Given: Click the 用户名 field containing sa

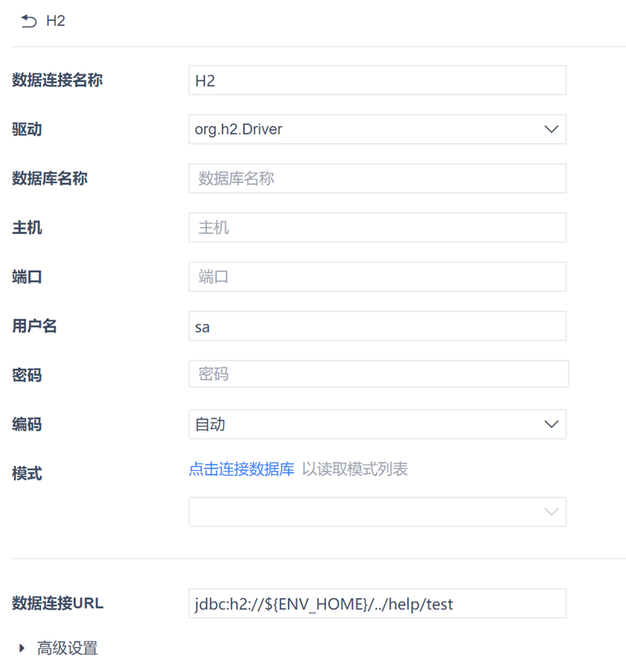Looking at the screenshot, I should (377, 326).
